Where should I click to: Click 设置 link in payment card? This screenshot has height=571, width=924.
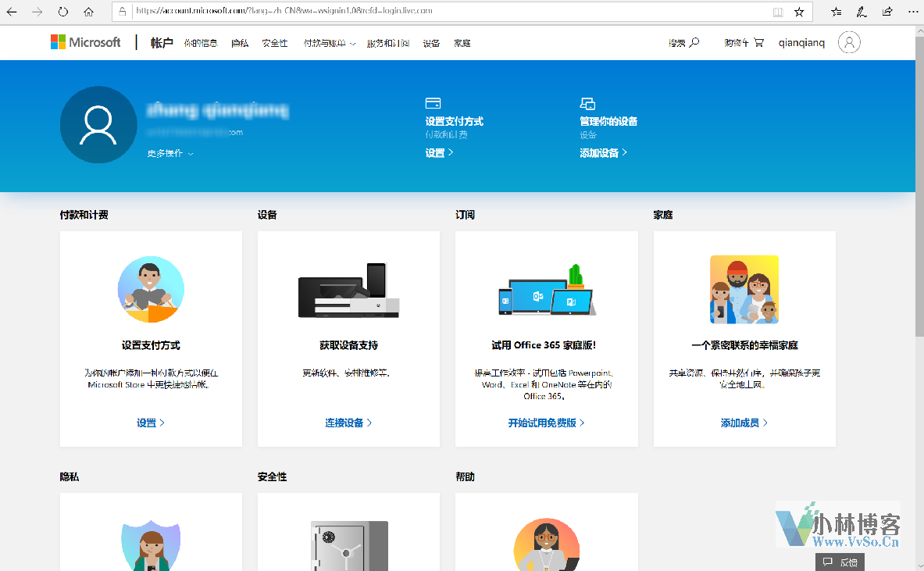150,423
